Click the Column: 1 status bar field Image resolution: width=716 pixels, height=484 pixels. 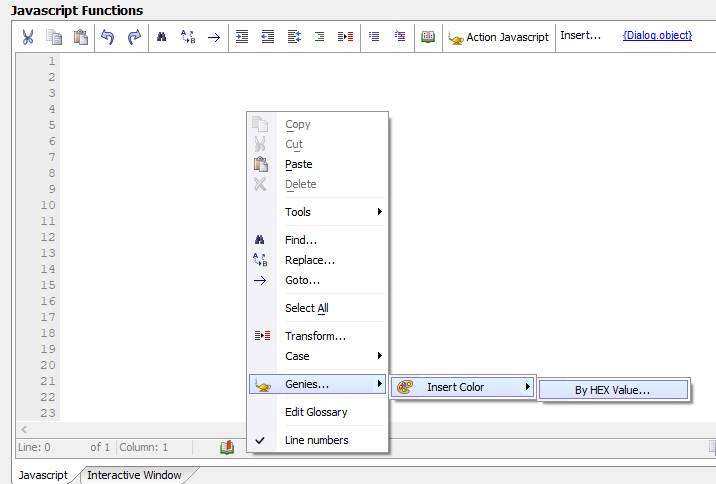click(x=143, y=447)
